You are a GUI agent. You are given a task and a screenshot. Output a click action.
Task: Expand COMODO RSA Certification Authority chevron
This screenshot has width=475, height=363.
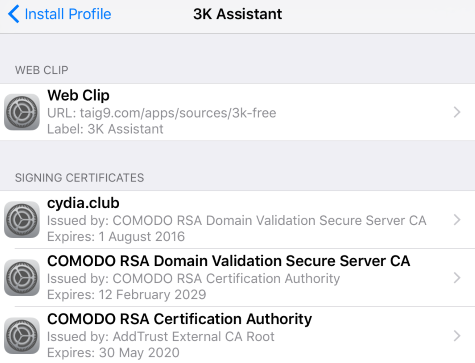[x=457, y=336]
